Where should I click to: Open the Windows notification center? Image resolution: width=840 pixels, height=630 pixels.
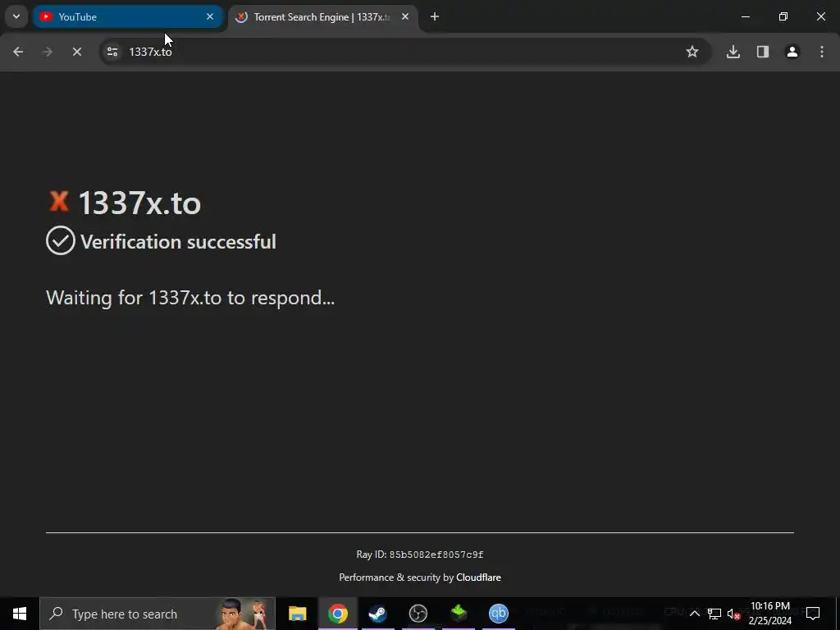[813, 614]
